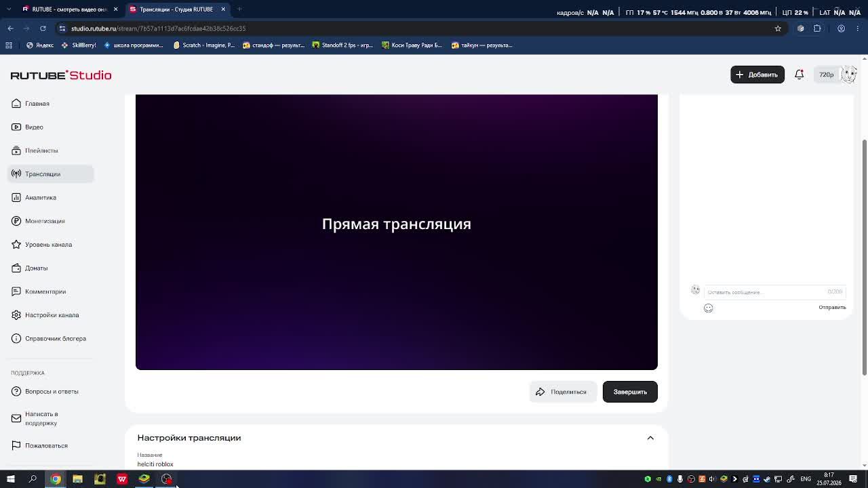Viewport: 868px width, 488px height.
Task: Reload the page with the refresh icon
Action: coord(43,28)
